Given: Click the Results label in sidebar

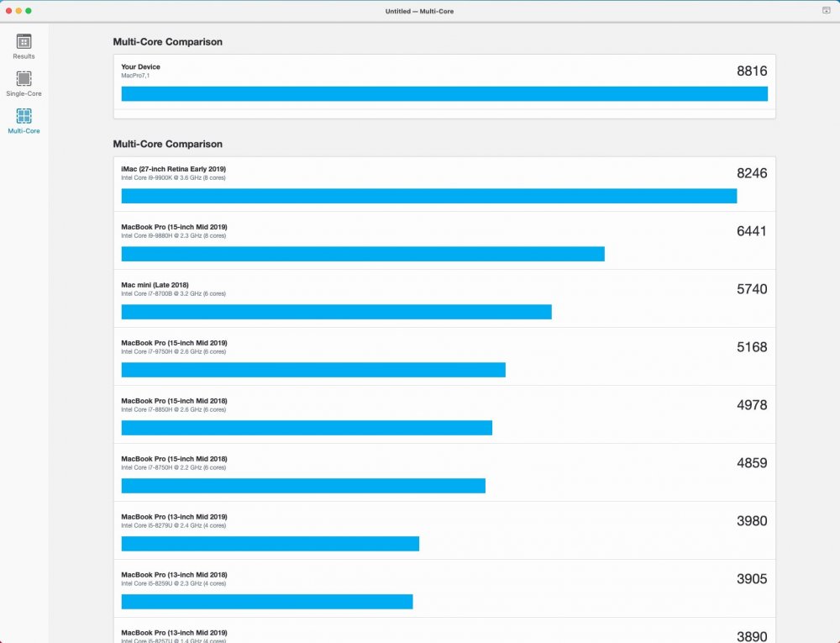Looking at the screenshot, I should pyautogui.click(x=24, y=56).
